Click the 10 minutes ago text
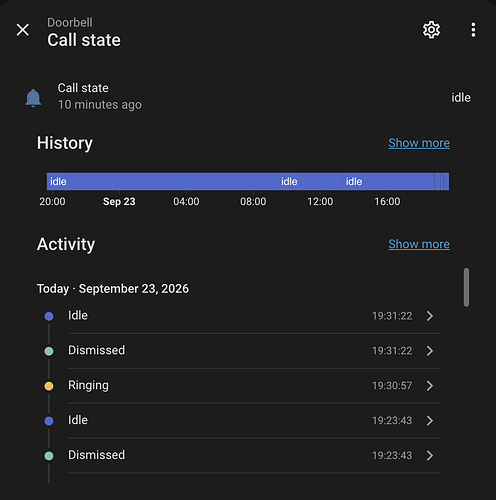496x500 pixels. (100, 105)
